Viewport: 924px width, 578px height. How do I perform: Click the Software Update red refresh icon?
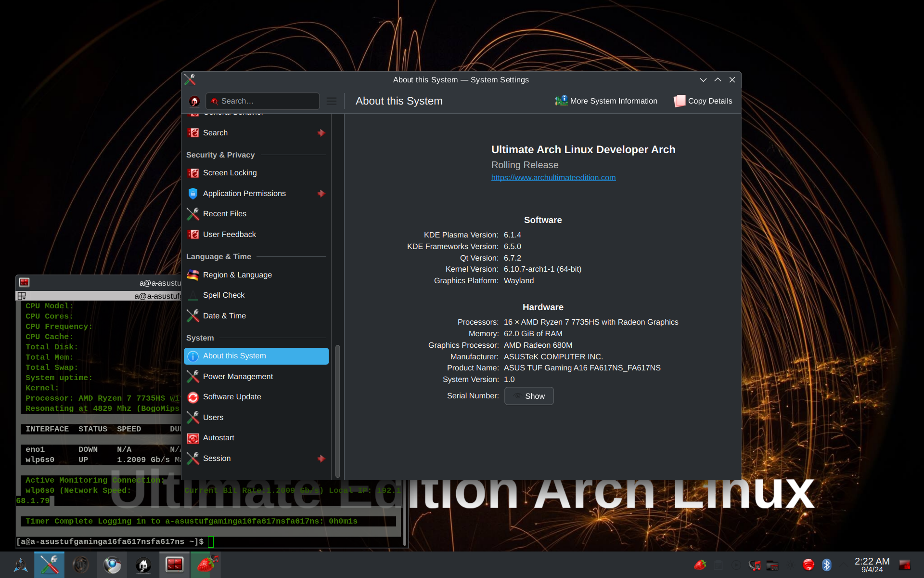pos(193,397)
